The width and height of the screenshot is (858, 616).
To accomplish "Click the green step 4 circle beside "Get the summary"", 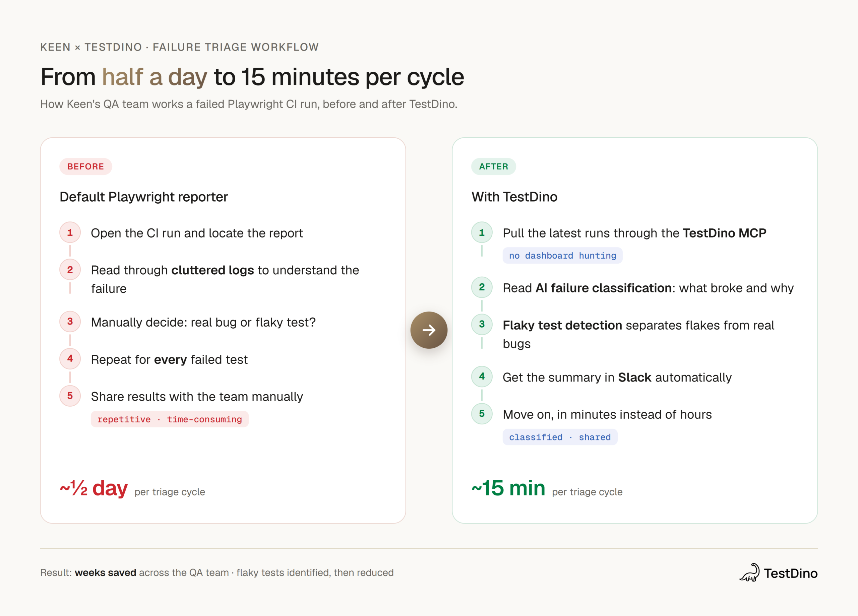I will [x=482, y=376].
